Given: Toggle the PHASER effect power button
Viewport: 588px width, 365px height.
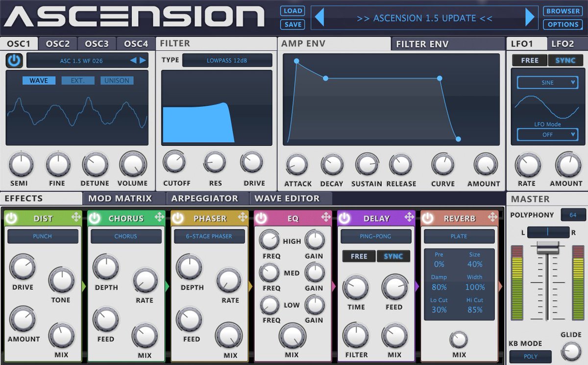Looking at the screenshot, I should coord(178,218).
